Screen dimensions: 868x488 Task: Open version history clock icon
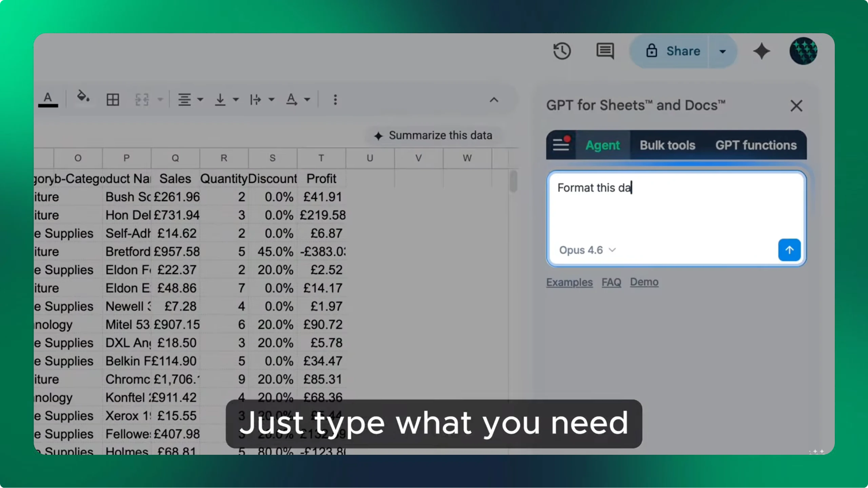click(x=562, y=51)
